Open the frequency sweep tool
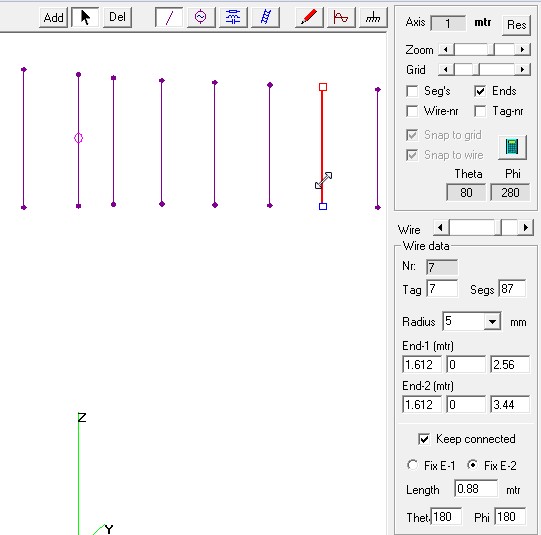 (341, 17)
